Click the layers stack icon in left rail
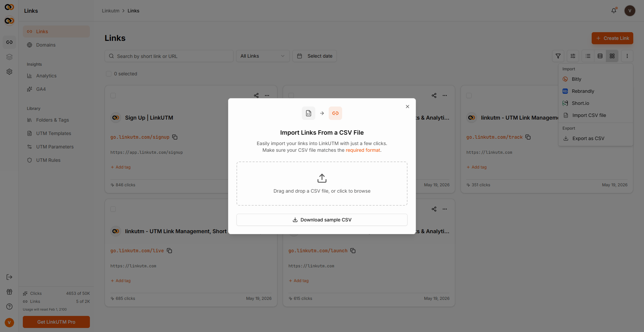Screen dimensions: 644x332 pyautogui.click(x=9, y=57)
